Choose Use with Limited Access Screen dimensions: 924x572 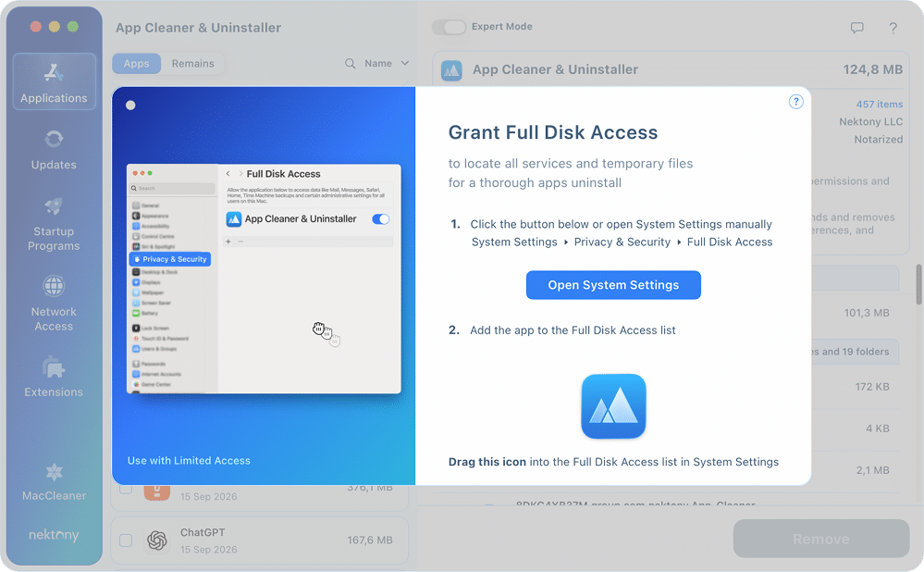(x=189, y=461)
